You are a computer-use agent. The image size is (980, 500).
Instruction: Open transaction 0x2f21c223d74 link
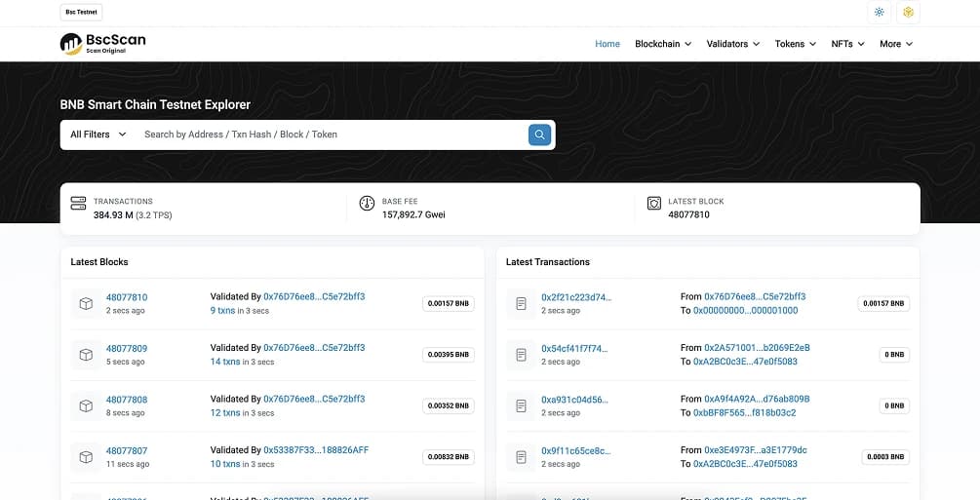[576, 297]
